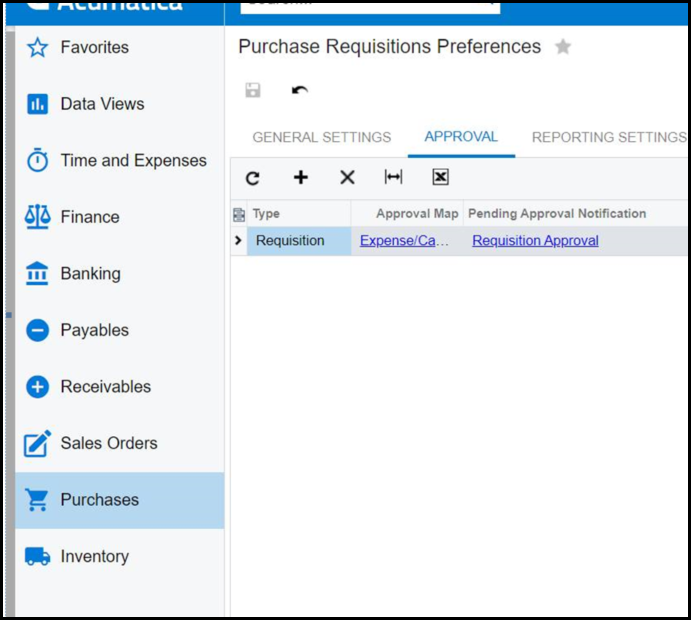Open the Expense/Ca... approval map link

(404, 241)
